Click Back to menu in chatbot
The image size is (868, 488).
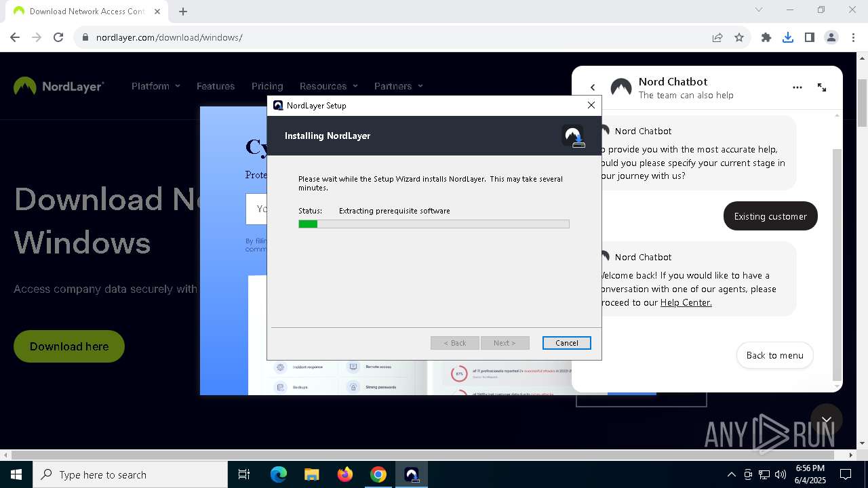click(774, 355)
